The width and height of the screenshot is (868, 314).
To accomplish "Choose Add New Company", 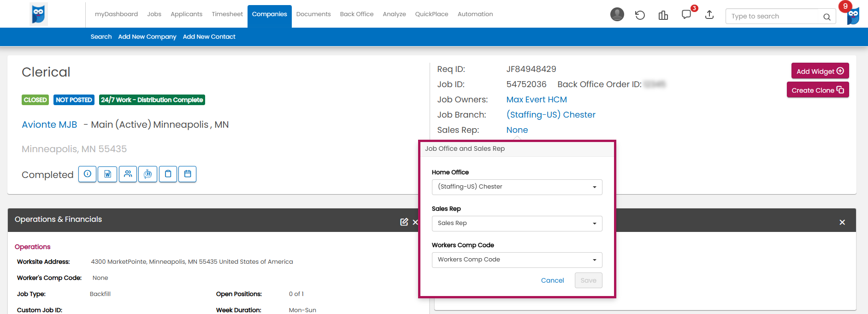I will point(147,37).
